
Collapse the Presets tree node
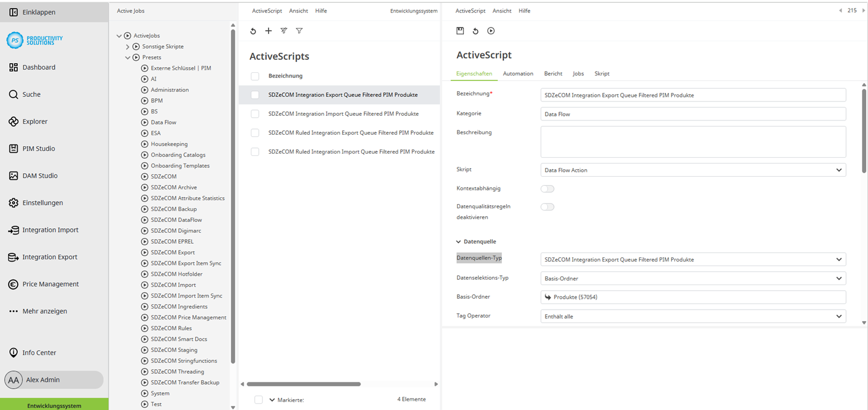(127, 57)
